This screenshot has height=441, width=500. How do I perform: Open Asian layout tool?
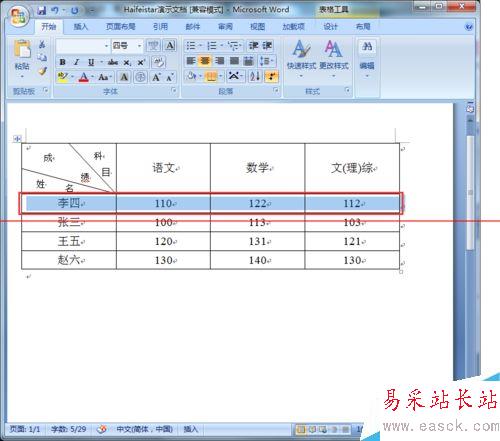coord(235,76)
